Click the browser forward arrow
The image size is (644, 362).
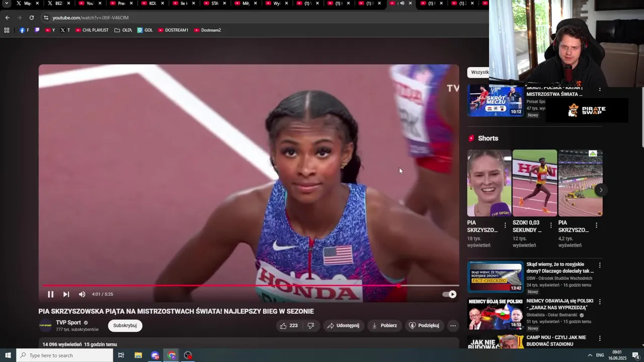[19, 18]
